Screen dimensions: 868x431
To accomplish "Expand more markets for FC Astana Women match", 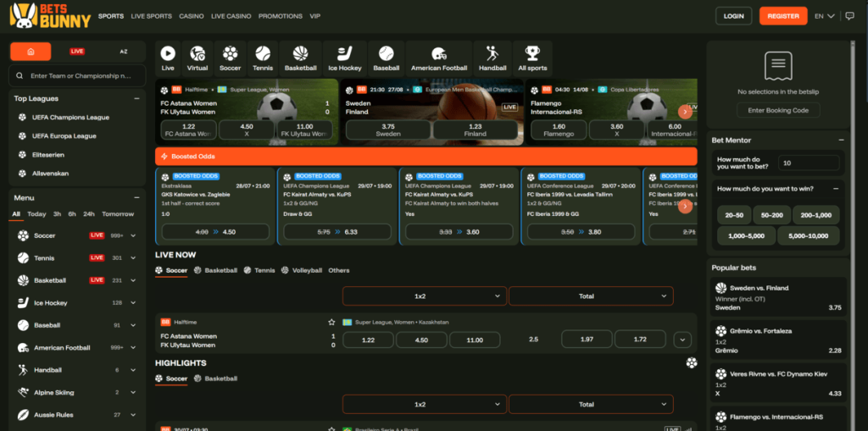I will (682, 340).
